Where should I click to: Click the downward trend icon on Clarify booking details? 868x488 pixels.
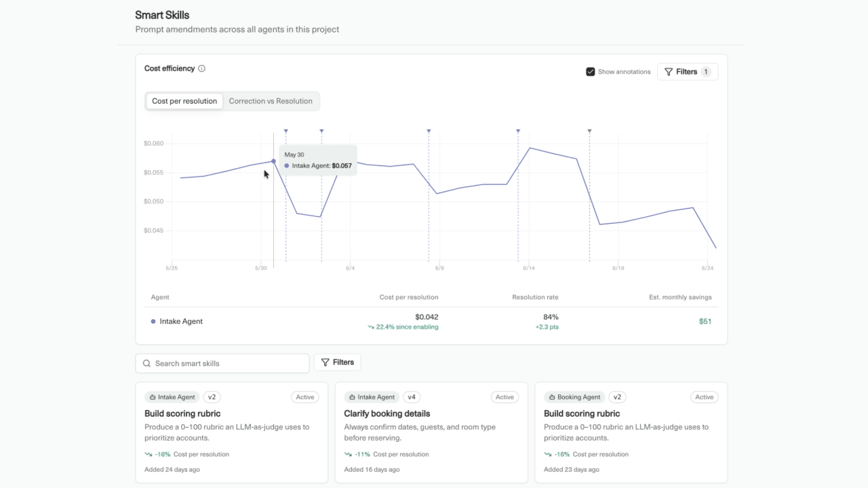coord(348,454)
